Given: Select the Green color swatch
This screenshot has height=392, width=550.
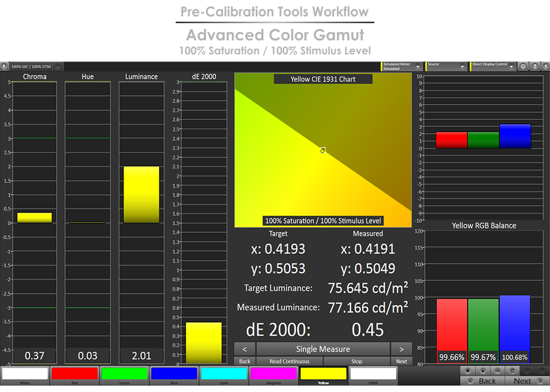Looking at the screenshot, I should [x=124, y=375].
